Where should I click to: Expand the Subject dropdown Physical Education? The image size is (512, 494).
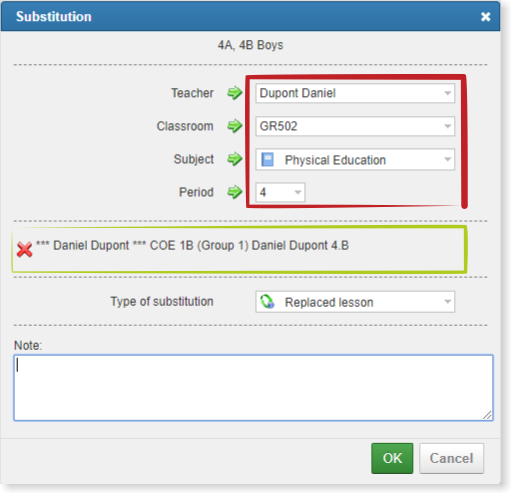tap(355, 160)
